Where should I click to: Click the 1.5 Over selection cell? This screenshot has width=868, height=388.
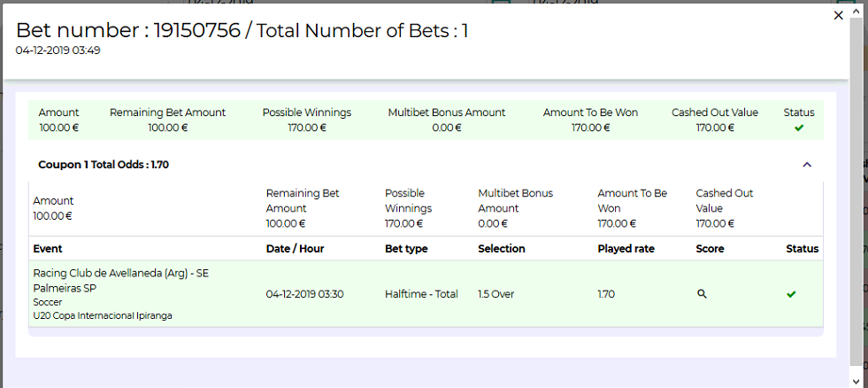point(496,294)
